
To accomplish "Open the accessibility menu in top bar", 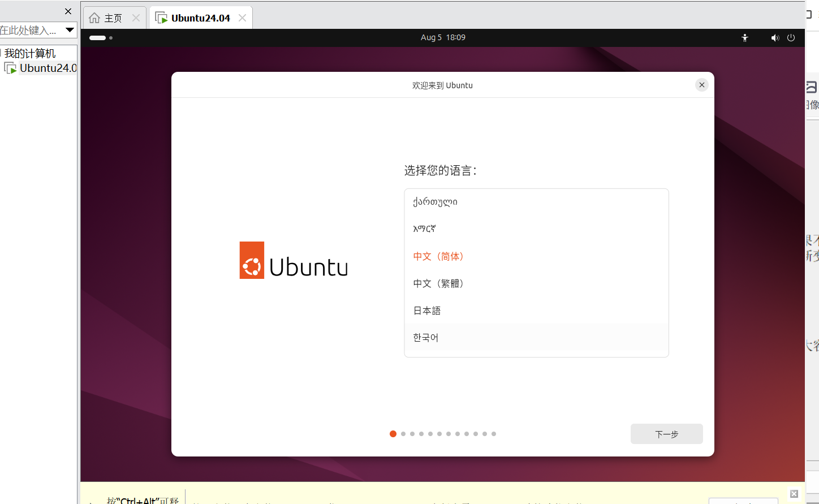I will (745, 38).
